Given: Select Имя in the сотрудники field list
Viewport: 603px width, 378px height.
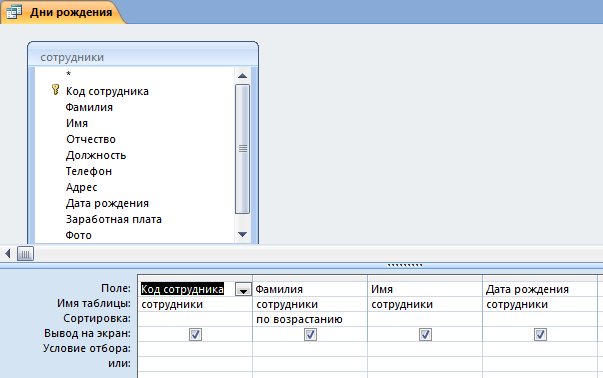Looking at the screenshot, I should click(x=77, y=123).
